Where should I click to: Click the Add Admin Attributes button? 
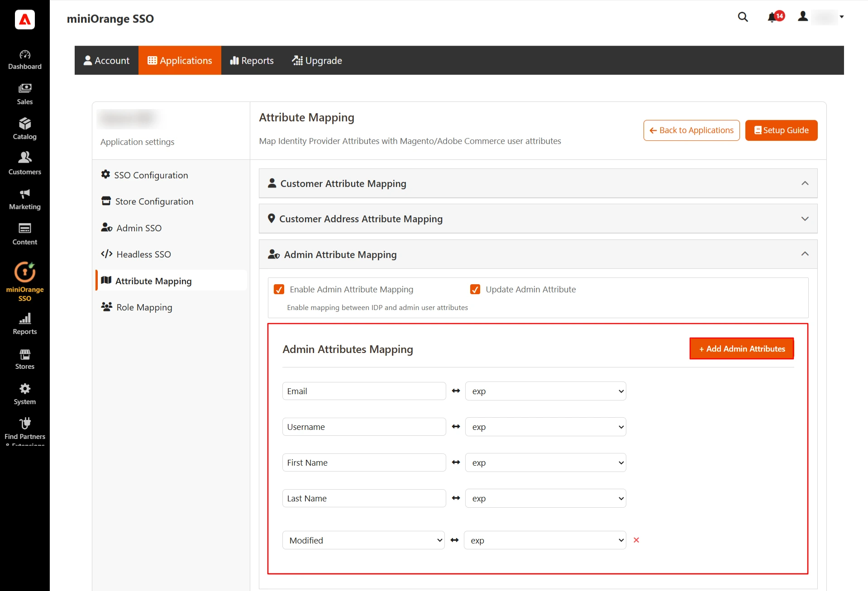pos(742,348)
